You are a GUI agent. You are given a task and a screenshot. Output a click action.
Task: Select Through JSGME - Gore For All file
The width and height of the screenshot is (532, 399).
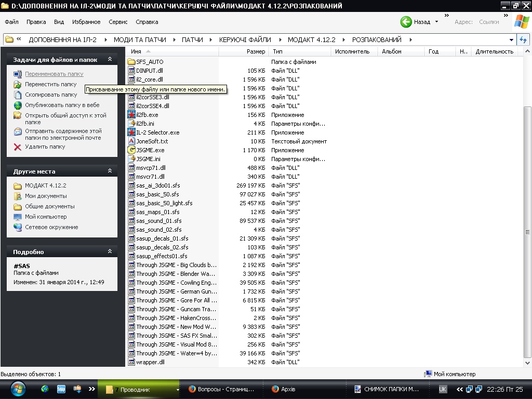[x=177, y=300]
